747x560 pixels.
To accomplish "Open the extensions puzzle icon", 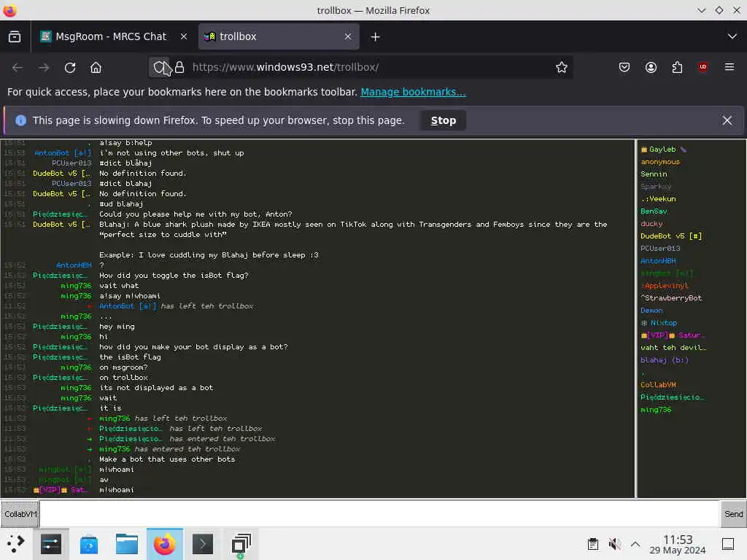I will pyautogui.click(x=677, y=68).
